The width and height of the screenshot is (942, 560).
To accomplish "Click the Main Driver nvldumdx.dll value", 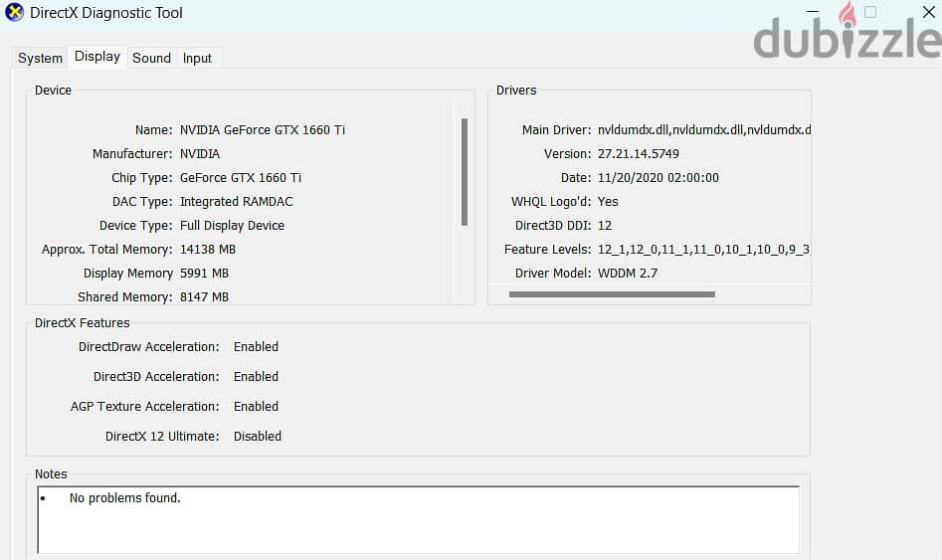I will [x=703, y=130].
